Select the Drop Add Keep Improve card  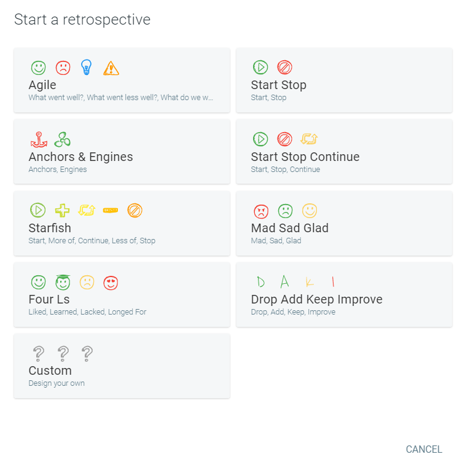(344, 295)
